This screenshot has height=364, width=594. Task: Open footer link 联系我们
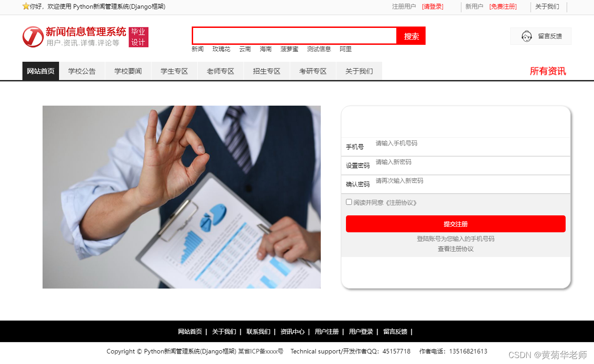259,332
